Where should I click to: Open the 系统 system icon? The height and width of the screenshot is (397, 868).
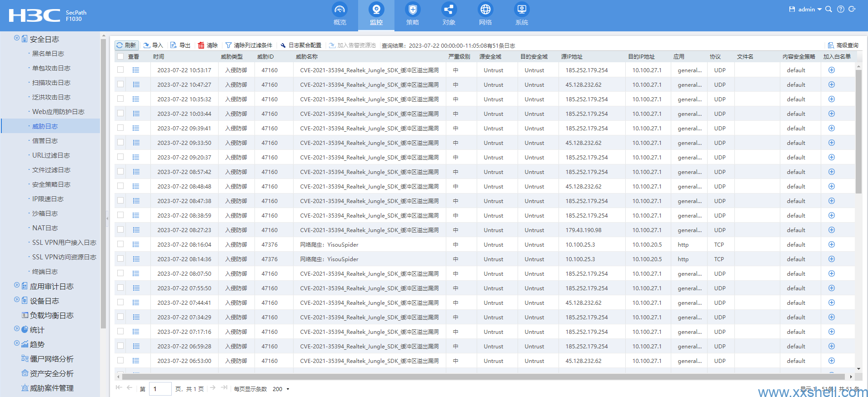click(521, 10)
